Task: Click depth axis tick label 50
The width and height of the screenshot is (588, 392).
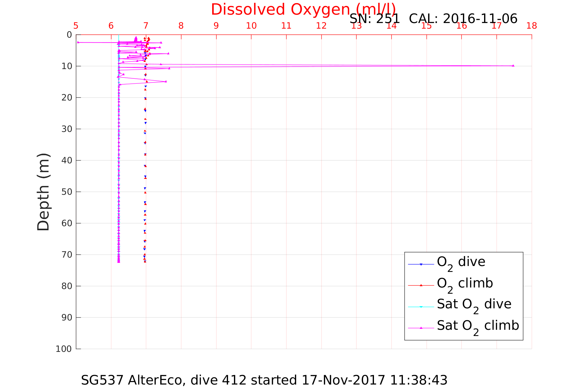Action: click(67, 192)
